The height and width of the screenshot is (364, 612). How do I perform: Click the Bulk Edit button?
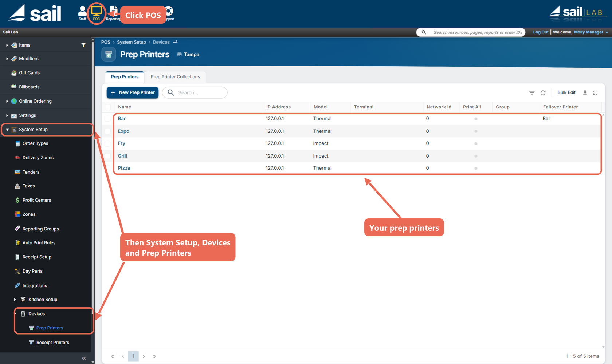pos(566,92)
